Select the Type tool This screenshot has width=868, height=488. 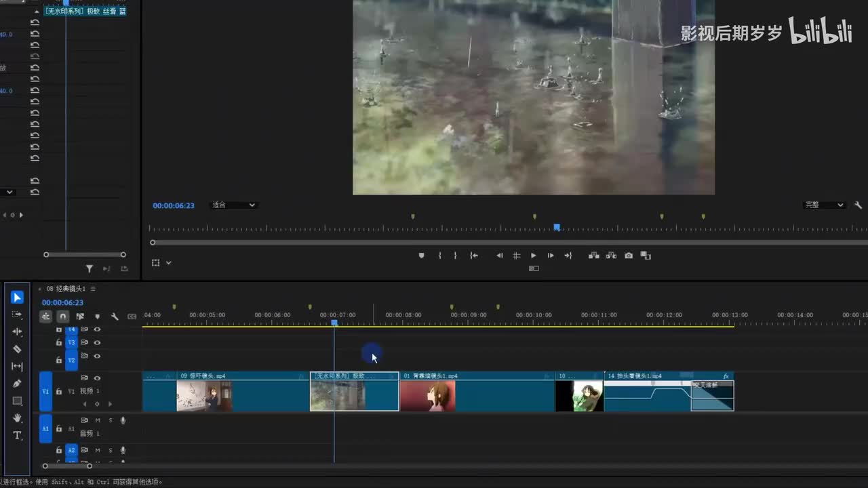(18, 435)
